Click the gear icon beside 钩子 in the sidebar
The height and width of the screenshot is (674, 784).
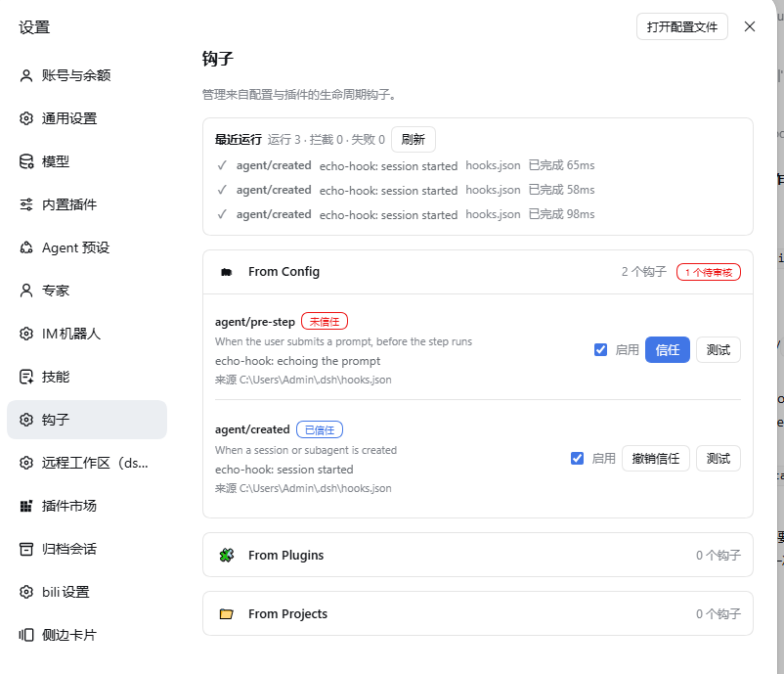click(26, 420)
